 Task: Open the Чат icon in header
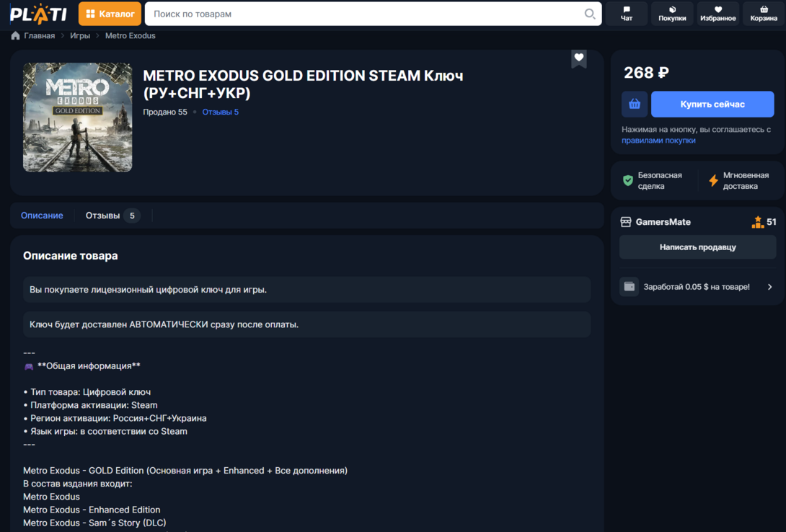(626, 14)
